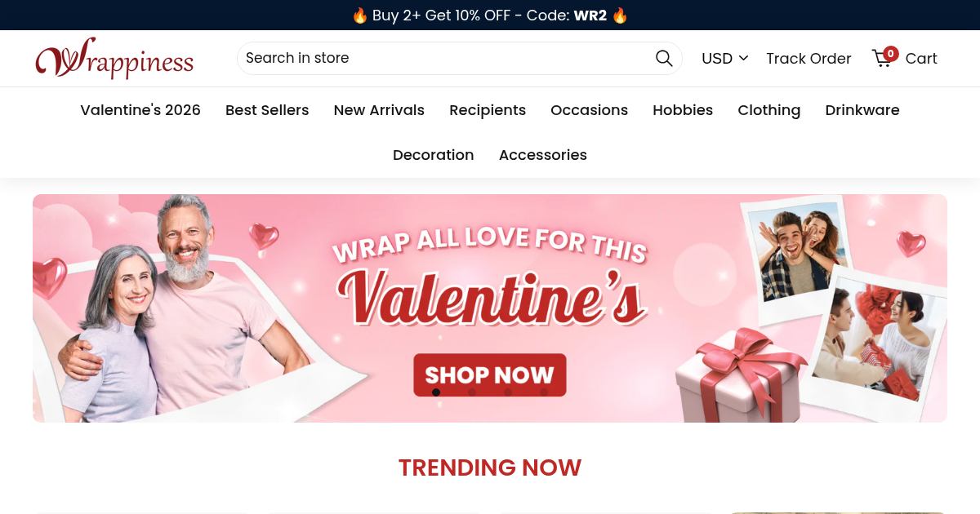This screenshot has width=980, height=514.
Task: Open the shopping cart icon
Action: pos(884,57)
